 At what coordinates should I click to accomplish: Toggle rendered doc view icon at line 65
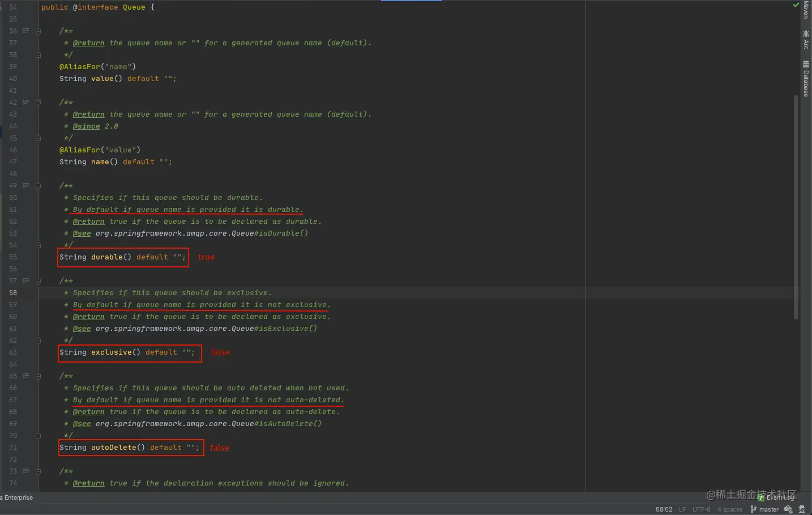coord(25,376)
